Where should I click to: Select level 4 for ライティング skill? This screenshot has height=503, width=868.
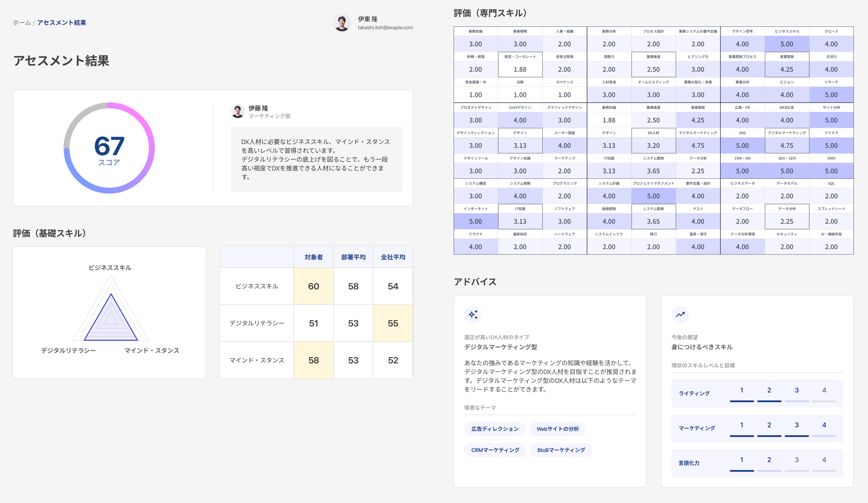pos(824,391)
